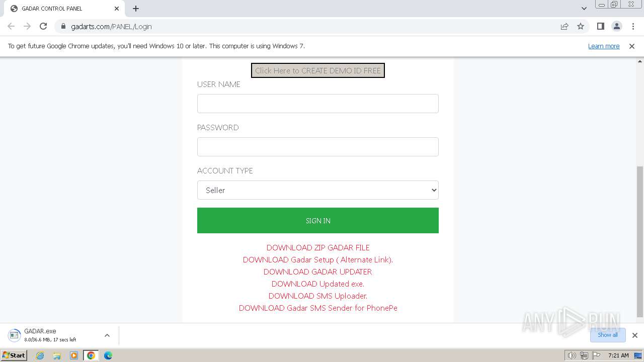The width and height of the screenshot is (644, 362).
Task: Open Learn more link about Chrome updates
Action: (x=604, y=46)
